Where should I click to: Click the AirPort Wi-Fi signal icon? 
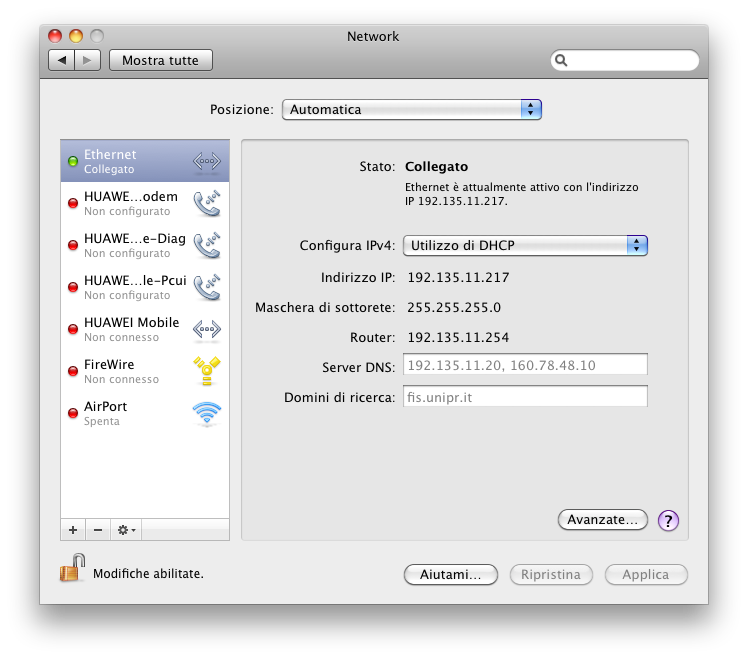tap(207, 413)
